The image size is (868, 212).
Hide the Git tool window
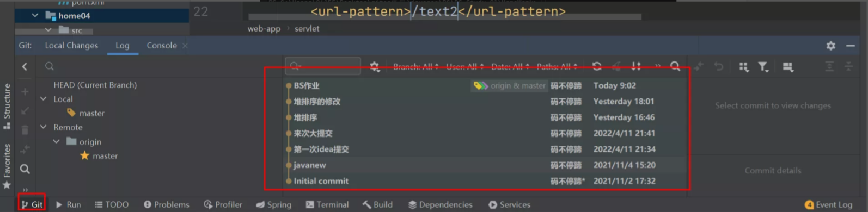click(x=850, y=46)
